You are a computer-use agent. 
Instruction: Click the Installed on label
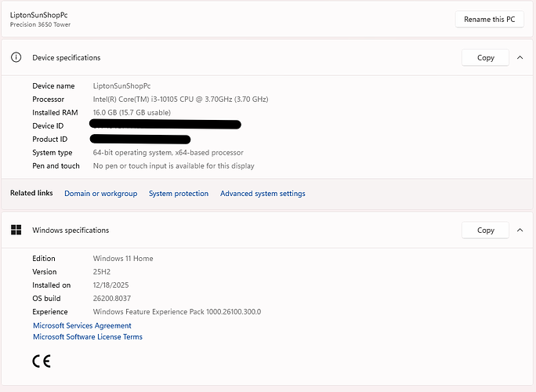click(x=51, y=285)
